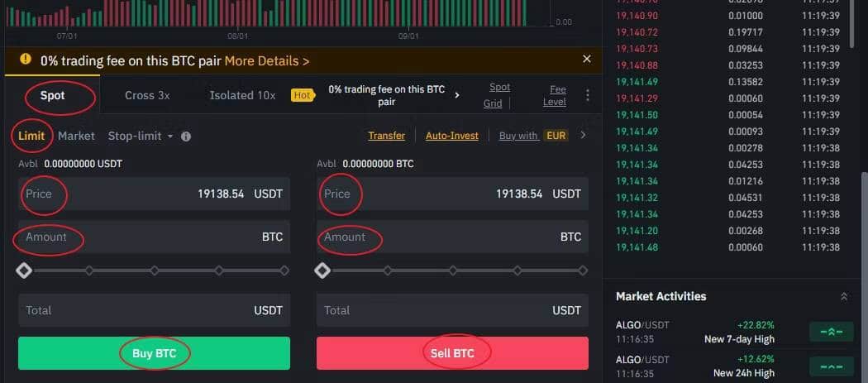
Task: Select the Market order type tab
Action: point(76,136)
